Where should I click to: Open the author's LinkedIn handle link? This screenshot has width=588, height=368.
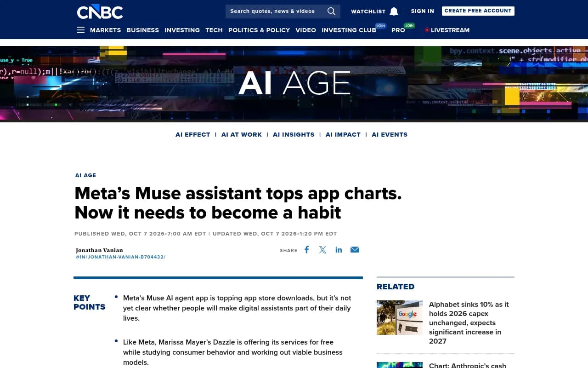(120, 257)
